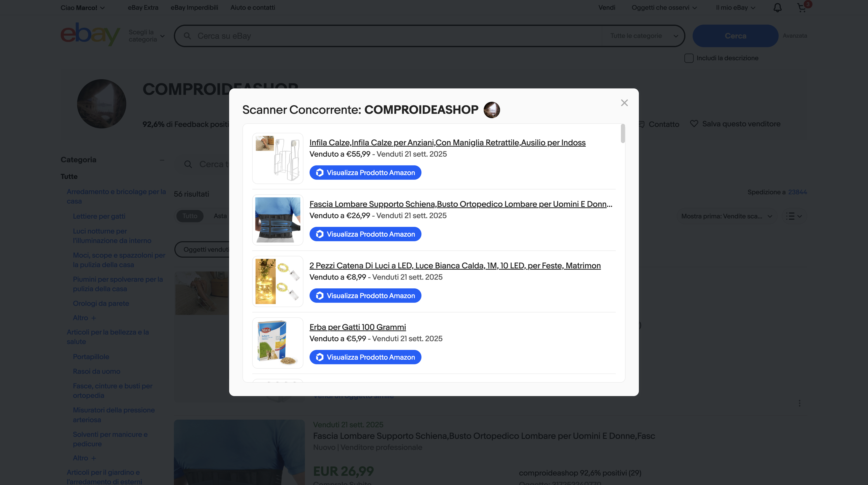View the Amazon product for Infila Calze
The height and width of the screenshot is (485, 868).
point(365,173)
